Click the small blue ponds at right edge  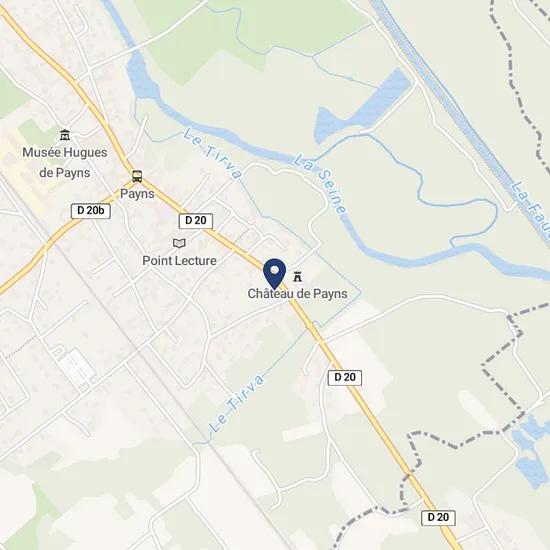[532, 451]
